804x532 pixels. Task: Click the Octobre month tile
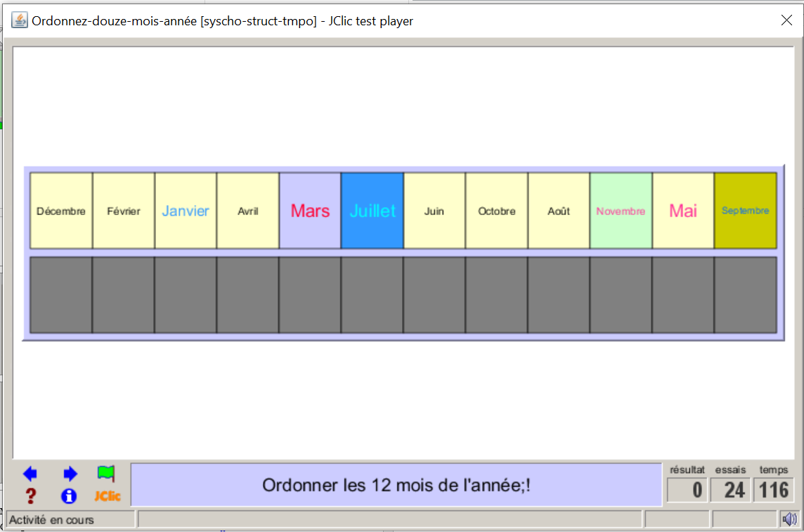click(x=496, y=211)
